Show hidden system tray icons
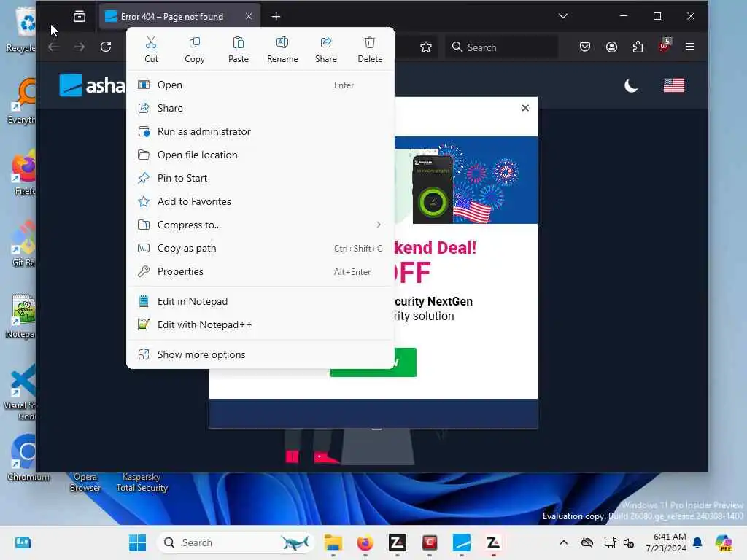This screenshot has height=560, width=747. click(564, 542)
